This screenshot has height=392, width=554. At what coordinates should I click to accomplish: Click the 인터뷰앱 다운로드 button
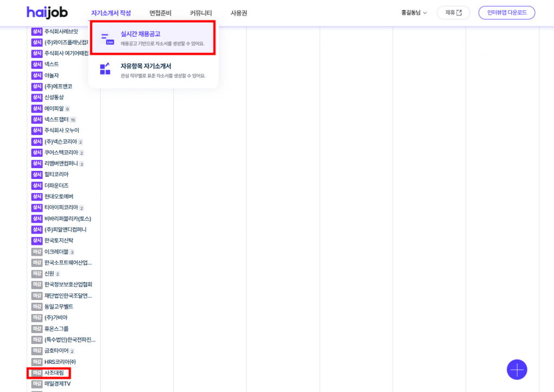pos(506,13)
